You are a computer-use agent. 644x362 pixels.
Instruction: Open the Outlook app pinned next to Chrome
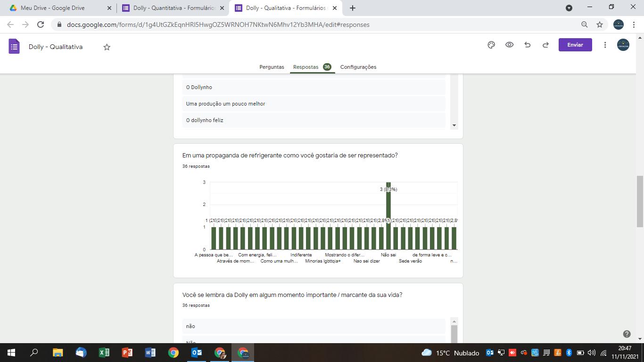point(197,353)
